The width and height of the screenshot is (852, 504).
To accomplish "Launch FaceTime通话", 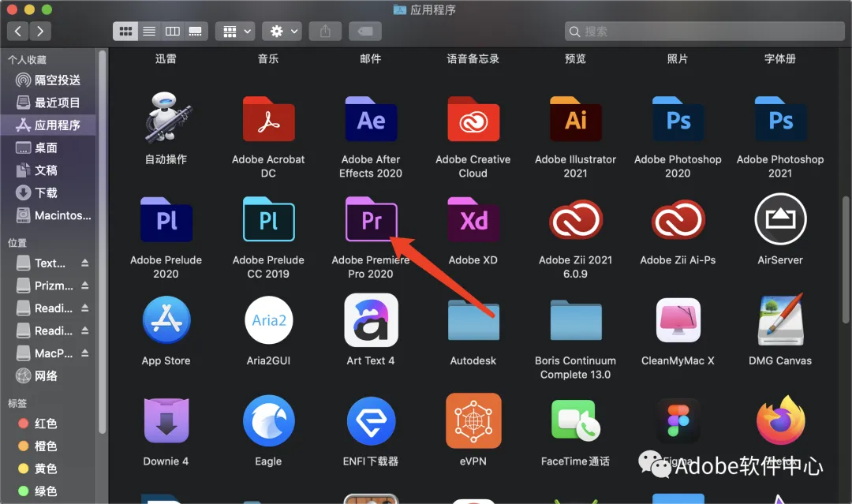I will coord(575,420).
